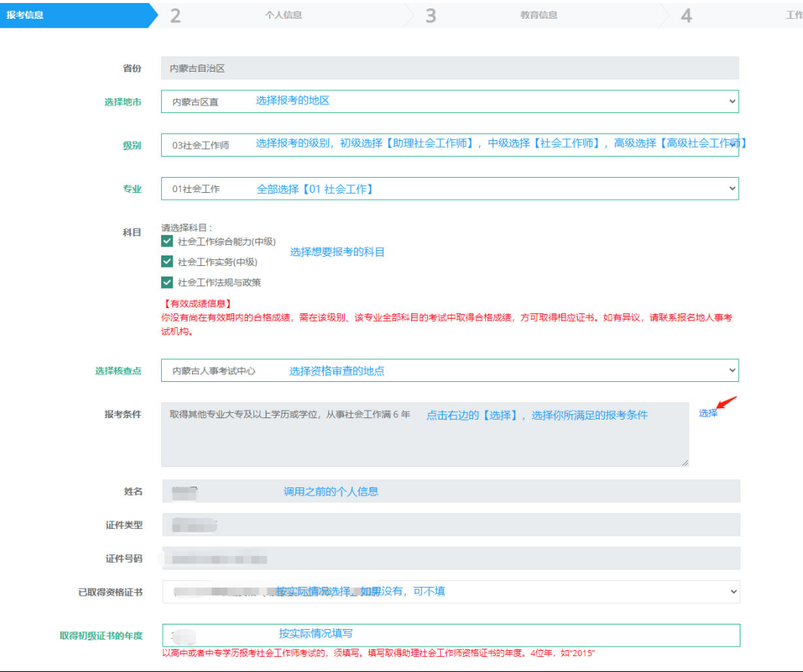Open the 选择核查点 dropdown
Screen dimensions: 803x672
[x=450, y=371]
